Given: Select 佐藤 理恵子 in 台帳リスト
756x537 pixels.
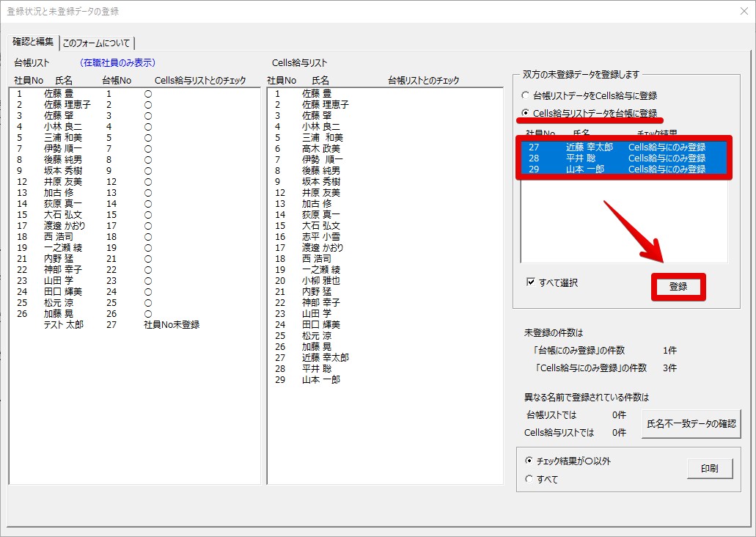Looking at the screenshot, I should [x=134, y=105].
